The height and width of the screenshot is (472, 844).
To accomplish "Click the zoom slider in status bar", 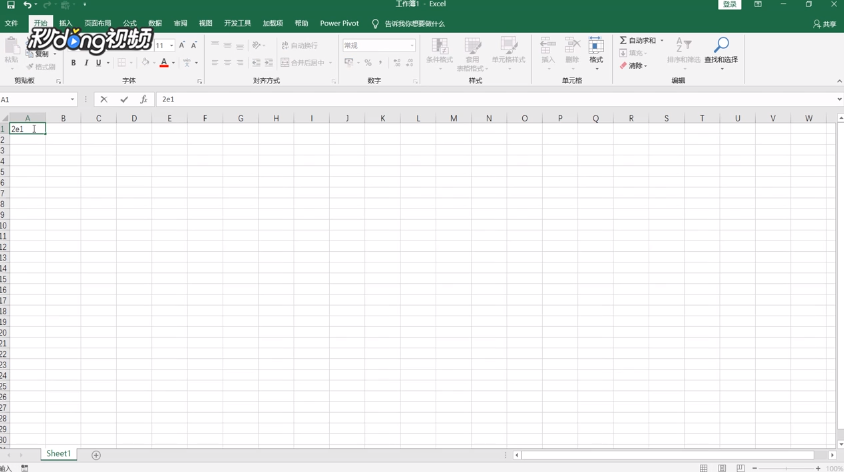I will coord(786,469).
